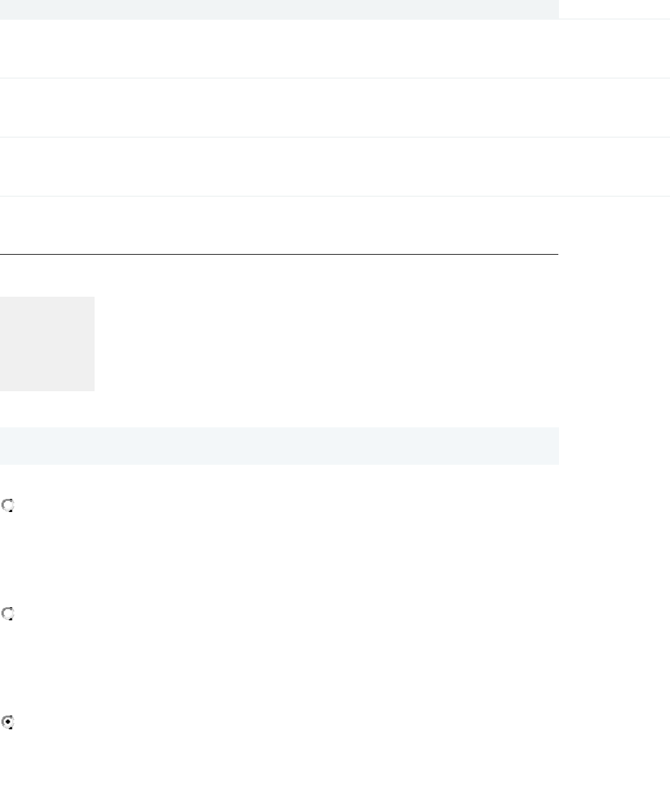Click the gray header bar at top
The width and height of the screenshot is (670, 812).
(279, 9)
